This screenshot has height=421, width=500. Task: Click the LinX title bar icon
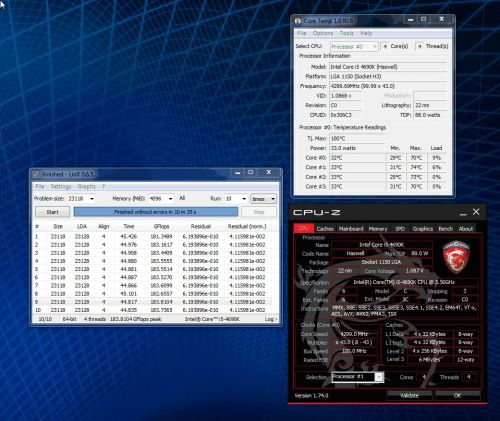click(36, 174)
